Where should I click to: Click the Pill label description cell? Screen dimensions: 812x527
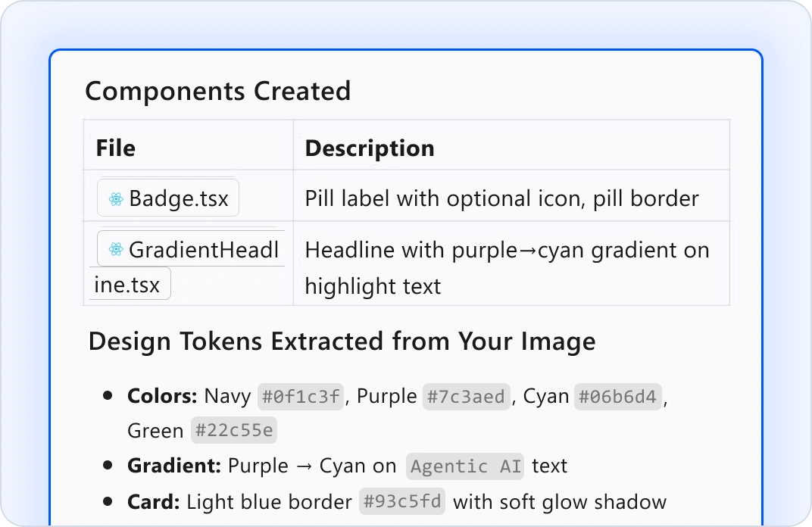click(x=501, y=199)
